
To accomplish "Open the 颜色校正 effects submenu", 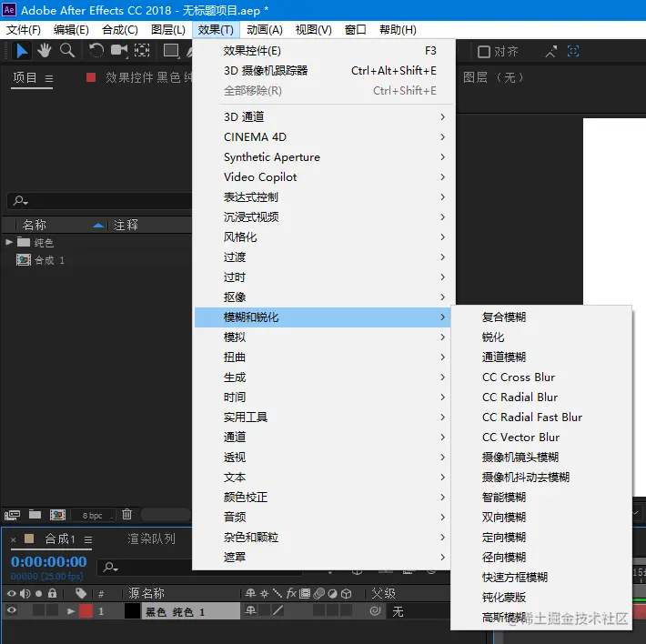I will point(322,498).
